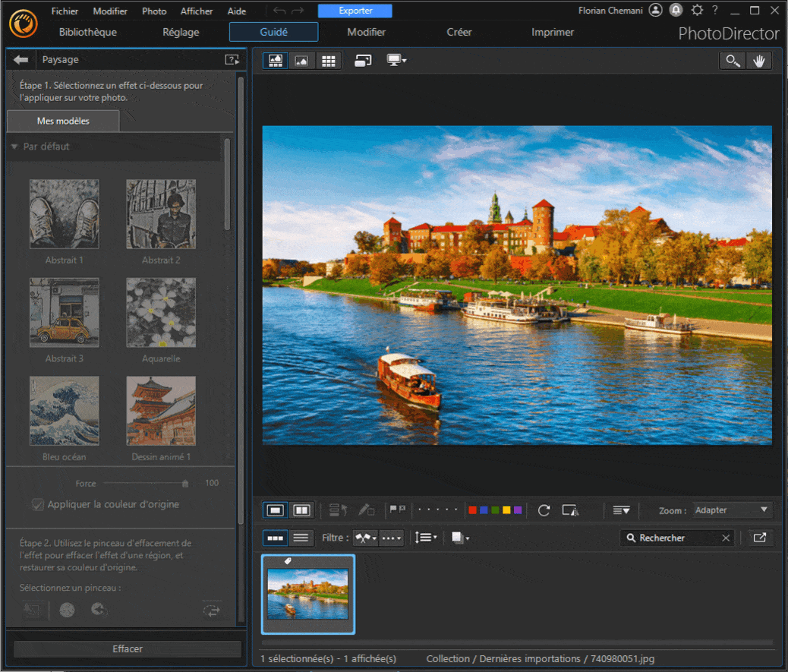Open the secondary monitor display icon
Image resolution: width=788 pixels, height=672 pixels.
point(392,60)
